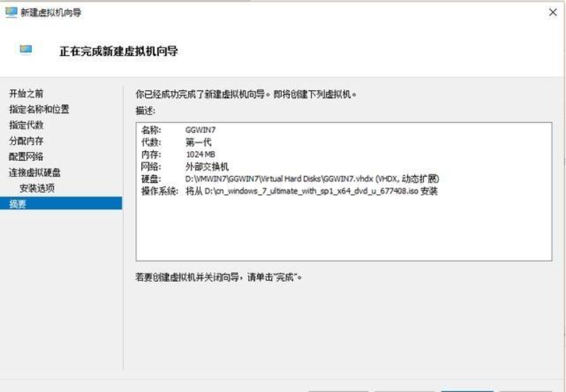
Task: Select the 指定代数 step
Action: point(26,125)
